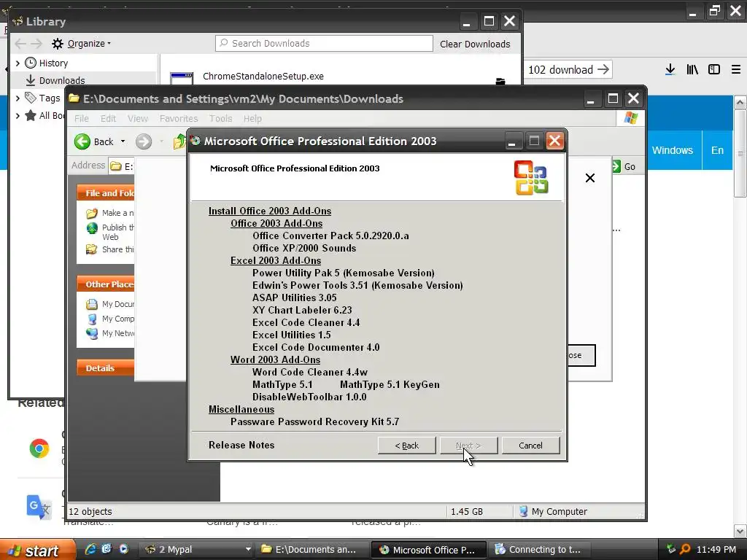Click Make a new folder task icon

click(91, 213)
